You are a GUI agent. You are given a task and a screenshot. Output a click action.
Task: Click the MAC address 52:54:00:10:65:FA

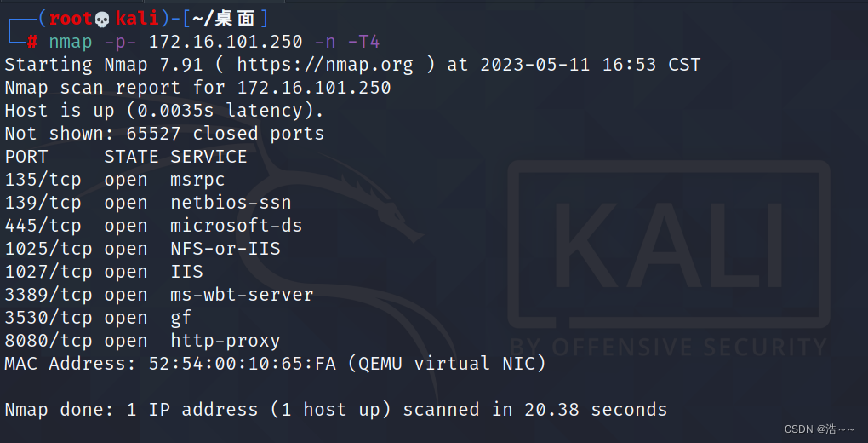coord(242,364)
